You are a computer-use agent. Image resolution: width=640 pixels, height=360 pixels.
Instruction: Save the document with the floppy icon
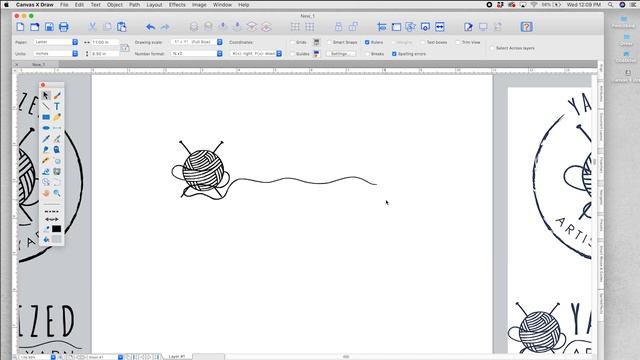(x=49, y=27)
